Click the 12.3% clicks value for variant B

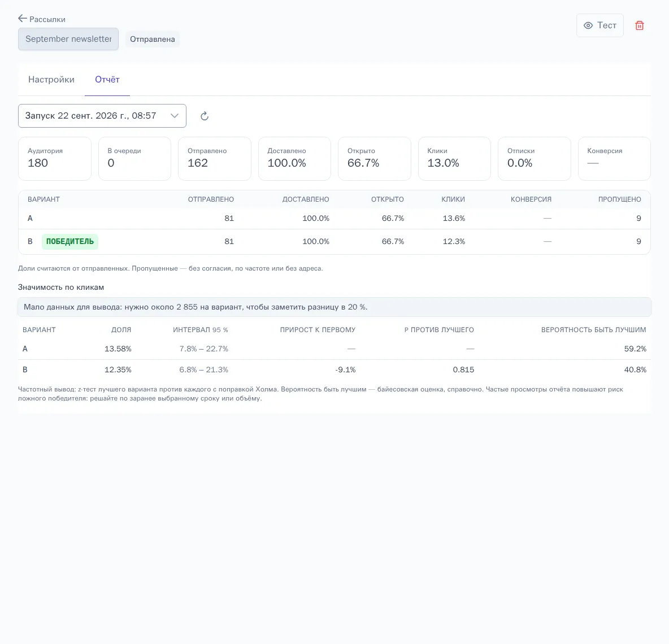click(x=454, y=241)
